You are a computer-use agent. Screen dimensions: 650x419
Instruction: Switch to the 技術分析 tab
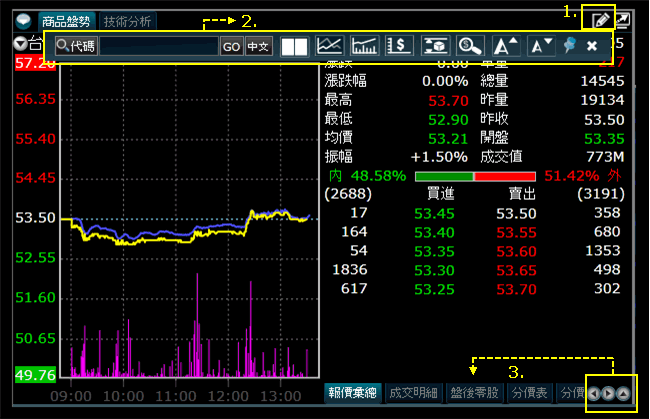click(x=128, y=20)
